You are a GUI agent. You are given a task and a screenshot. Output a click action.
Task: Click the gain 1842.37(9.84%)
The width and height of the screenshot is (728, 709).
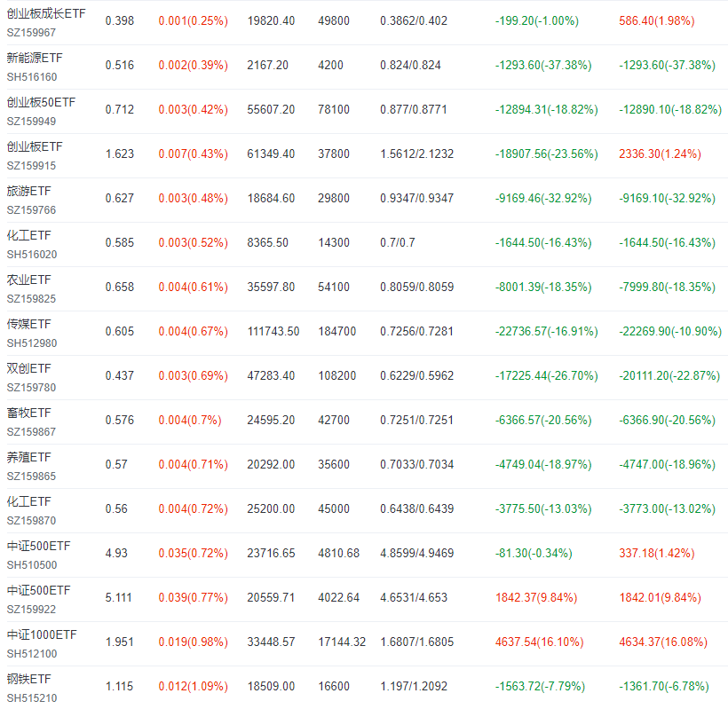coord(536,598)
